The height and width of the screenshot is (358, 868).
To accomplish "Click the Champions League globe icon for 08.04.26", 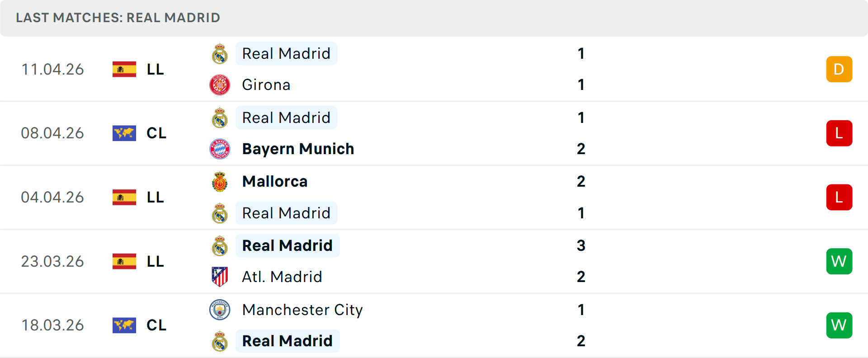I will 124,133.
